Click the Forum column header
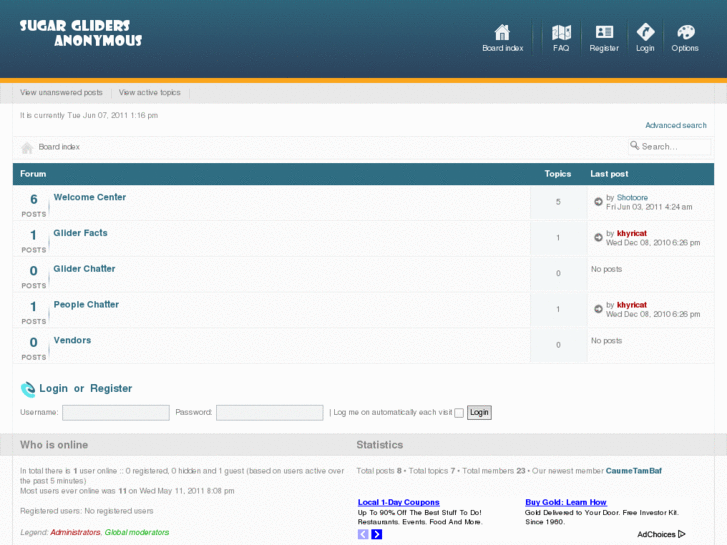The image size is (727, 545). 33,173
